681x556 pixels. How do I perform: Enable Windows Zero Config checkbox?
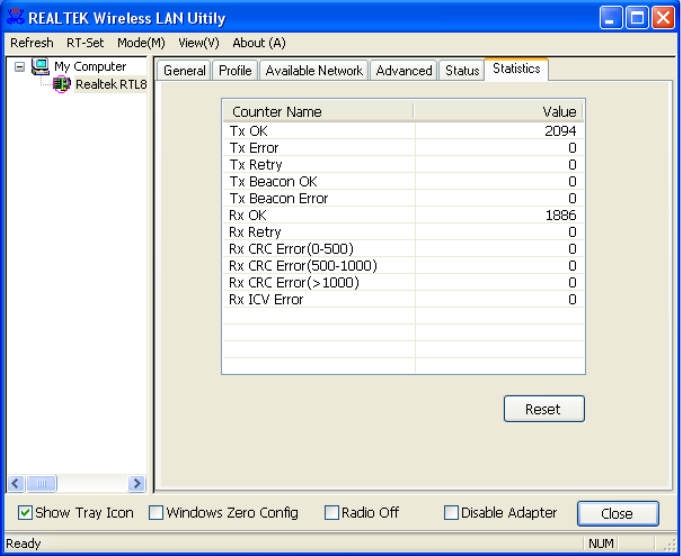tap(156, 513)
